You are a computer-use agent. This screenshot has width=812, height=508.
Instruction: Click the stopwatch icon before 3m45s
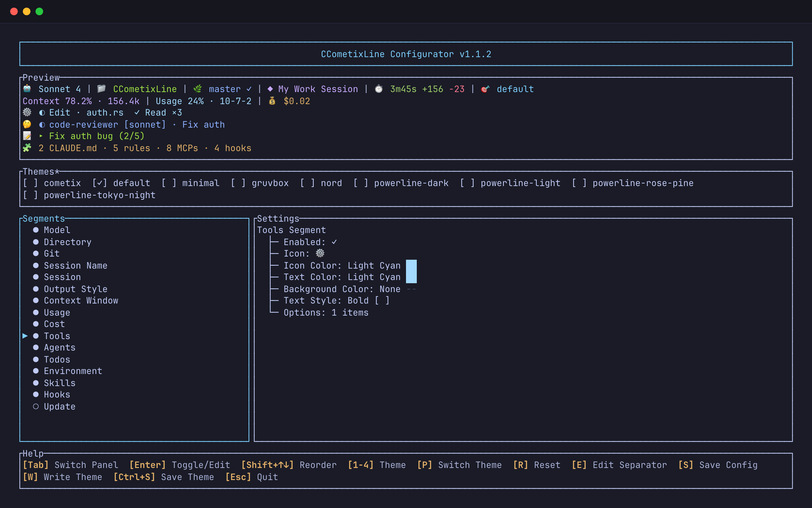379,89
